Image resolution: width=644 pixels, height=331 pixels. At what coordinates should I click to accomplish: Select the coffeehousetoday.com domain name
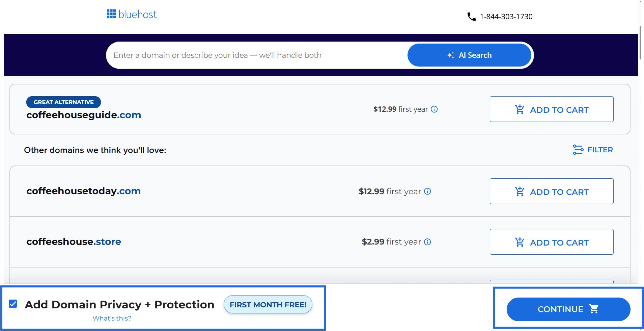[x=83, y=191]
